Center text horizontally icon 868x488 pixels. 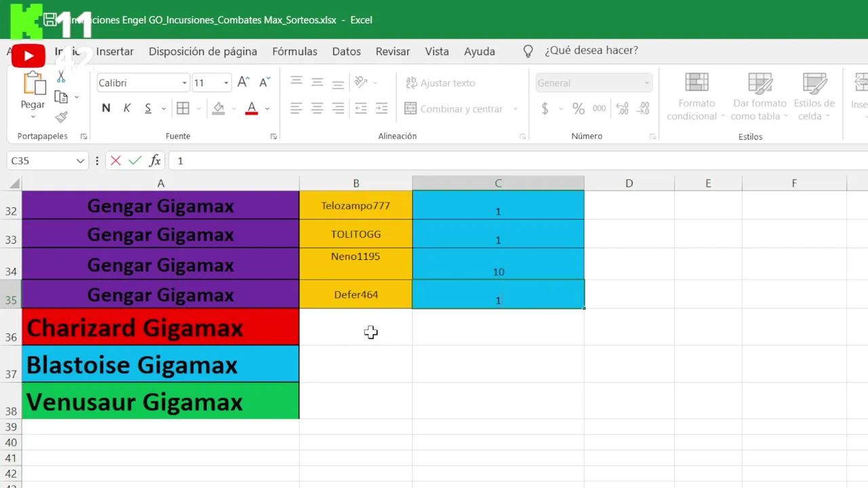pos(317,108)
